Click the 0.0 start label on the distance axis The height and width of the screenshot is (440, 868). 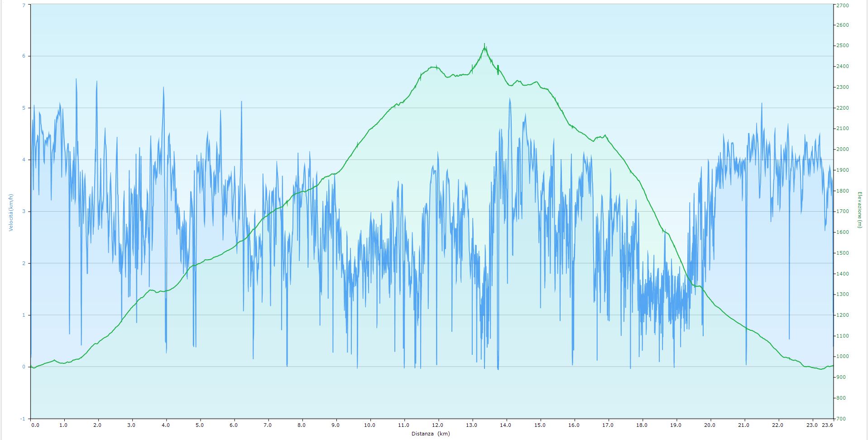(35, 425)
